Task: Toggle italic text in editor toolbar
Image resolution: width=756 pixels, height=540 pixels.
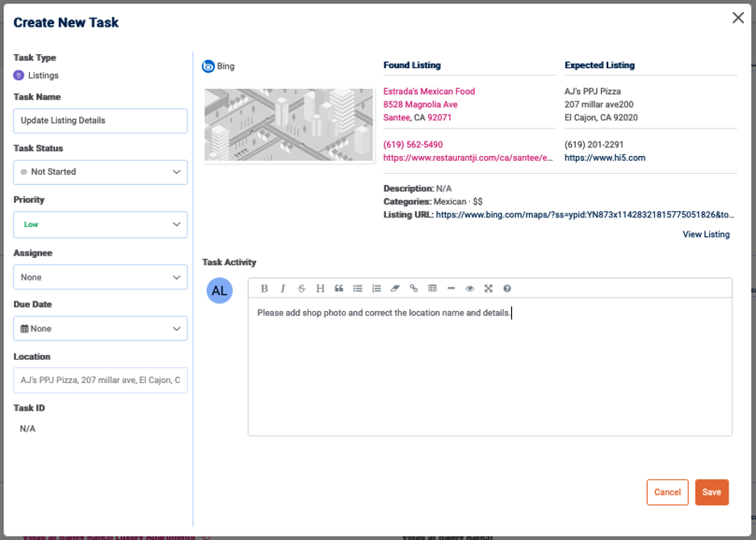Action: [x=283, y=289]
